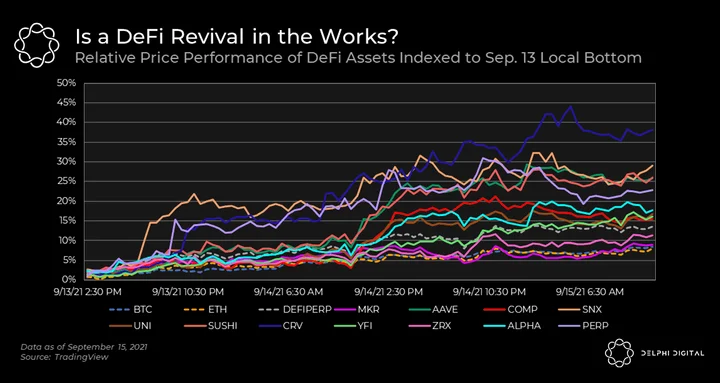
Task: Click the Delphi Digital logo at bottom right
Action: (654, 353)
